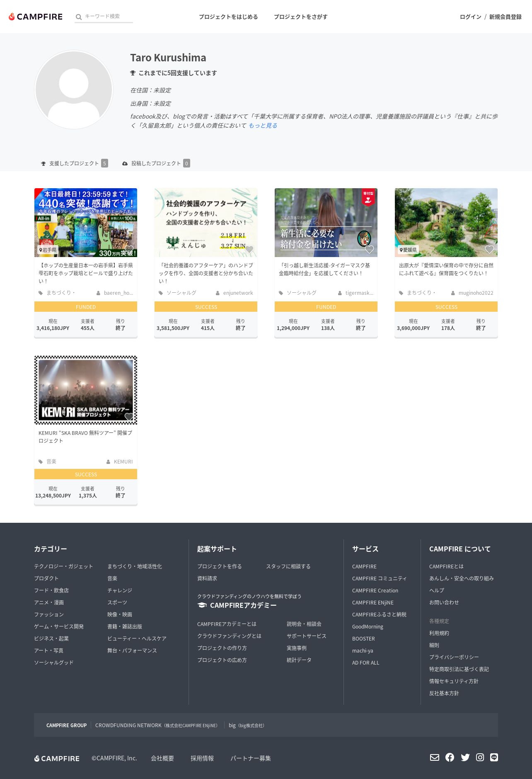Image resolution: width=532 pixels, height=779 pixels.
Task: Open フード・飲食店 category
Action: point(51,590)
